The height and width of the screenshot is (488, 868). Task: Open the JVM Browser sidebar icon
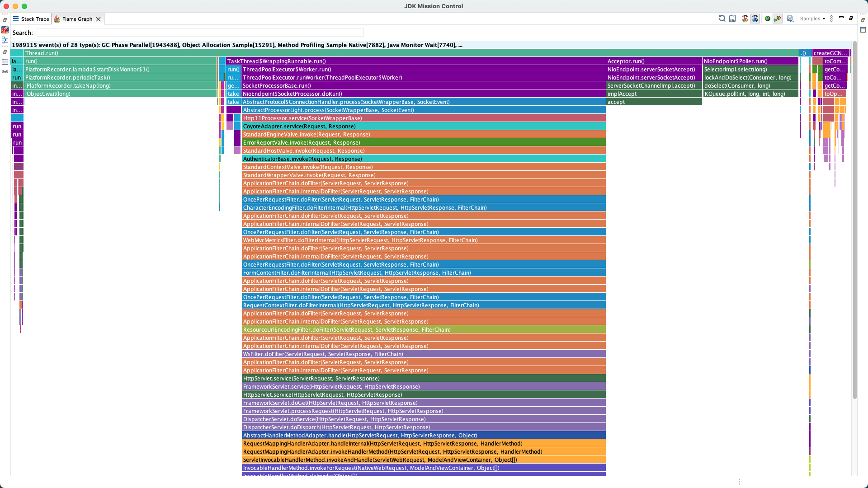coord(5,30)
